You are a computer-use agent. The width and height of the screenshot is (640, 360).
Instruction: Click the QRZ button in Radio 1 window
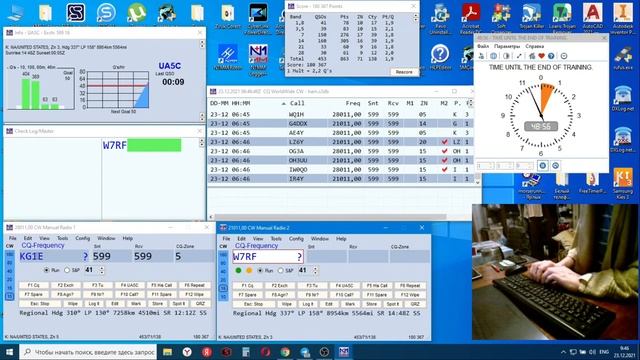point(200,304)
